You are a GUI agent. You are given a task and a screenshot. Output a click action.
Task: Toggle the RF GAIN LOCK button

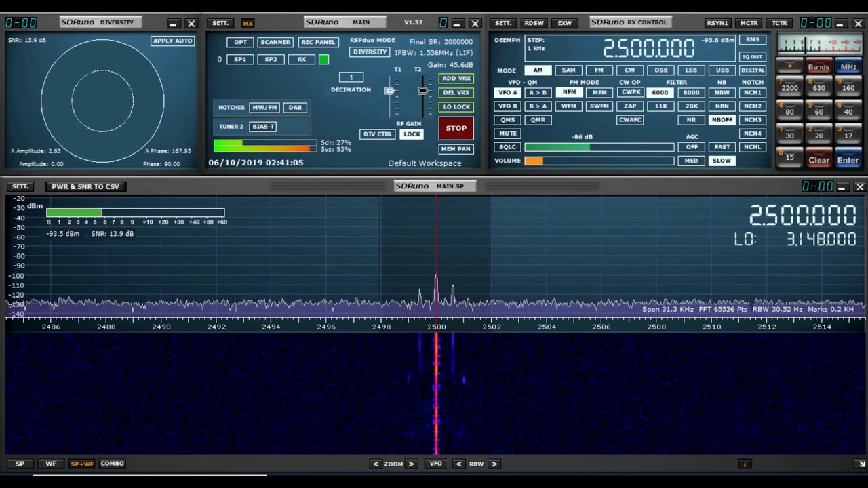click(x=412, y=134)
